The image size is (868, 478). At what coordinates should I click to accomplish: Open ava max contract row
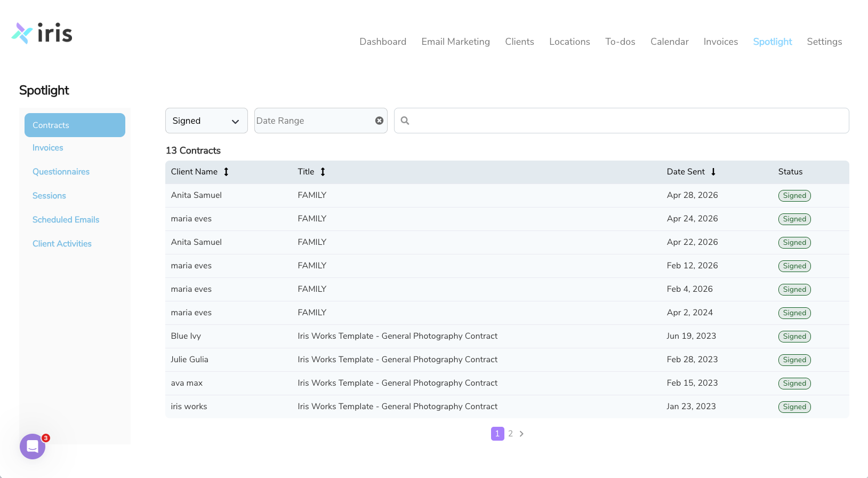507,383
